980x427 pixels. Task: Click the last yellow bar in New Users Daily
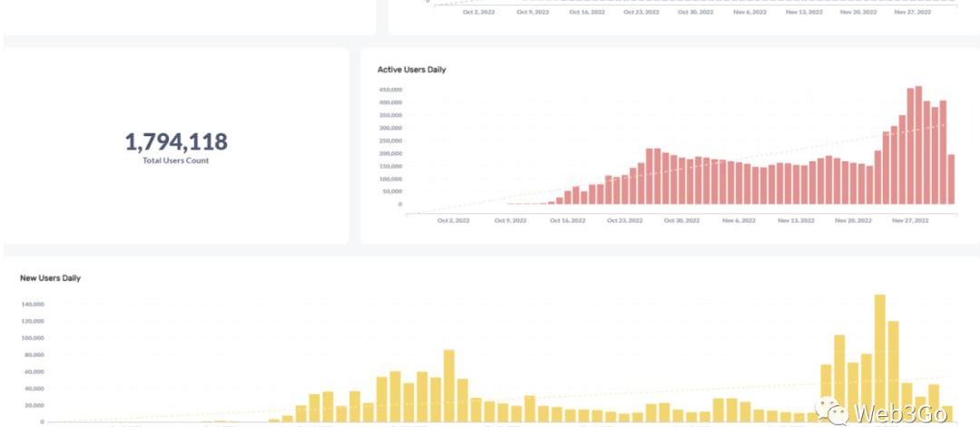tap(947, 413)
